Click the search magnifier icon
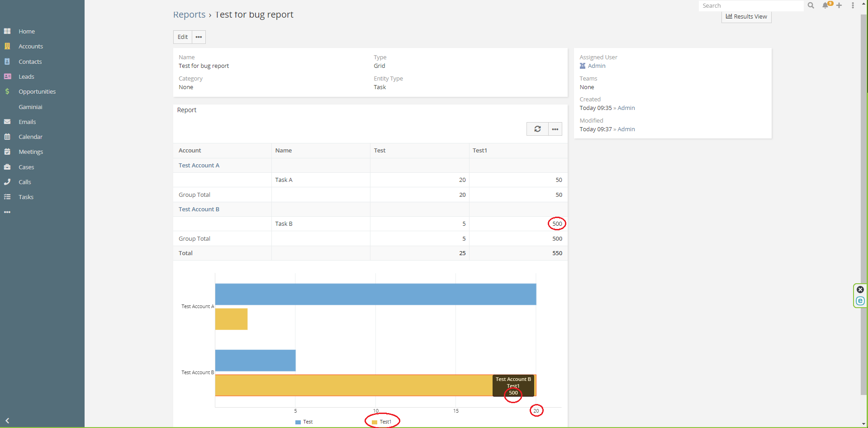The width and height of the screenshot is (868, 428). pos(811,5)
